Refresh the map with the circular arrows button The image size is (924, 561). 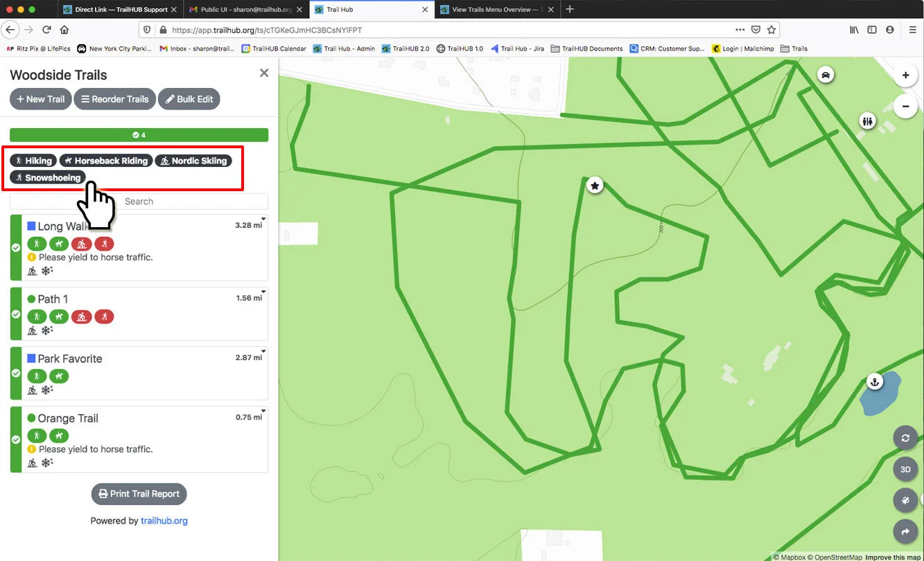coord(905,438)
